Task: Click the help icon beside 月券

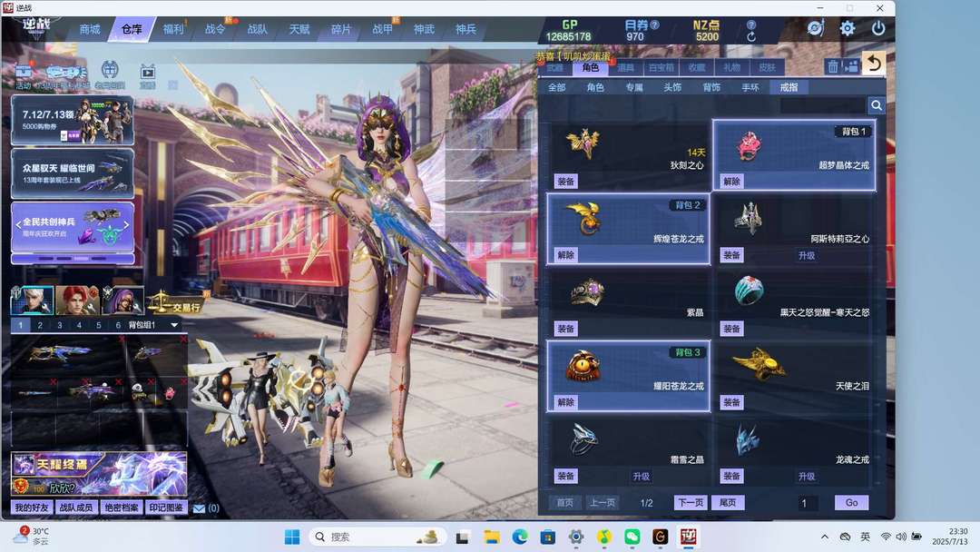Action: tap(654, 25)
